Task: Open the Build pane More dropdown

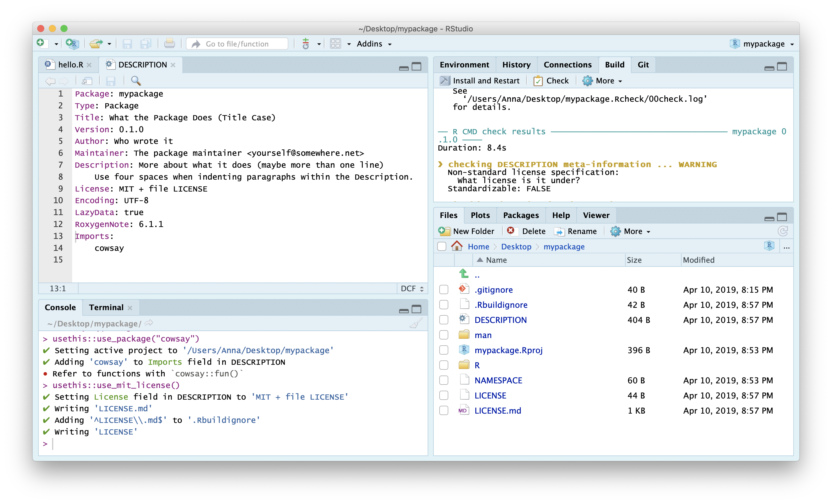Action: 602,81
